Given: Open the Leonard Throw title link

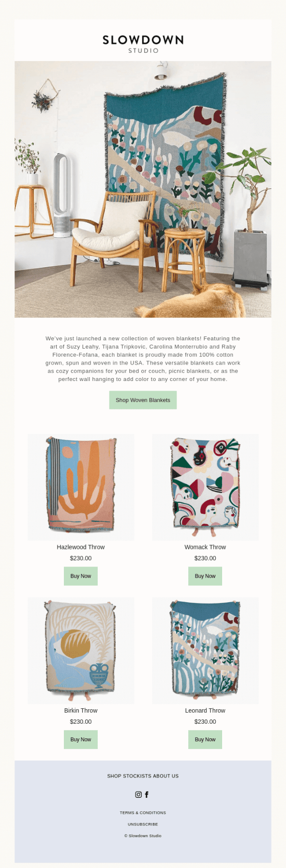Looking at the screenshot, I should click(x=205, y=710).
